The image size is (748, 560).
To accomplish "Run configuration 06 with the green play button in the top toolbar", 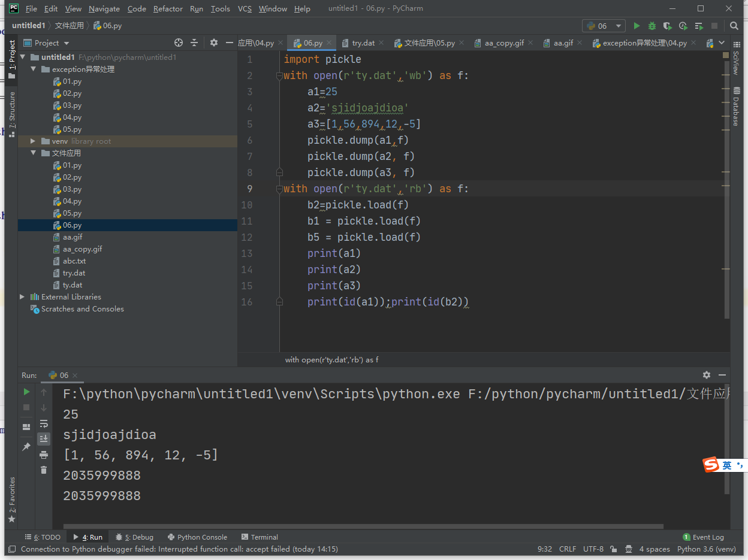I will pyautogui.click(x=637, y=26).
